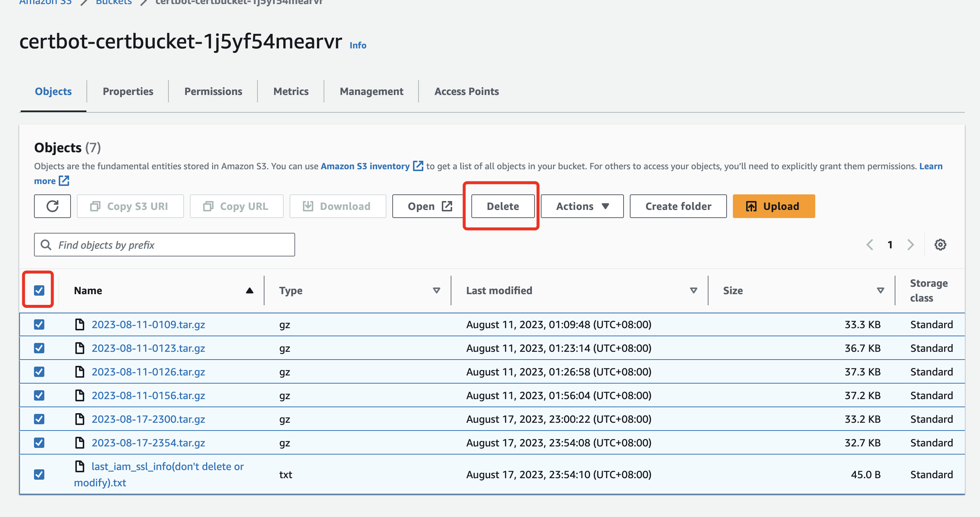Click the Info link beside bucket name
This screenshot has width=980, height=517.
pos(358,45)
